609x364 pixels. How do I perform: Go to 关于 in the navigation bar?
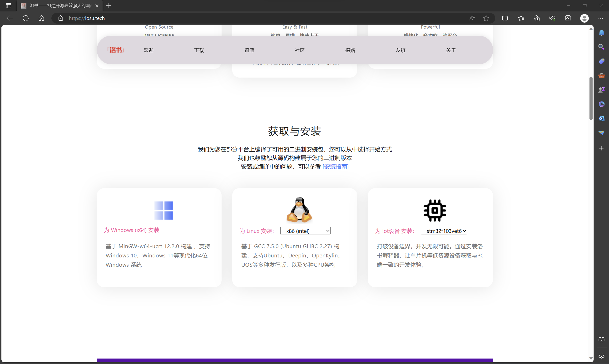pos(451,50)
